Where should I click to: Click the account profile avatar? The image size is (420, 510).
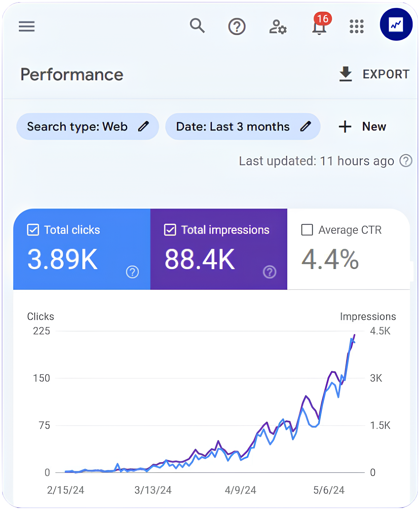point(396,25)
